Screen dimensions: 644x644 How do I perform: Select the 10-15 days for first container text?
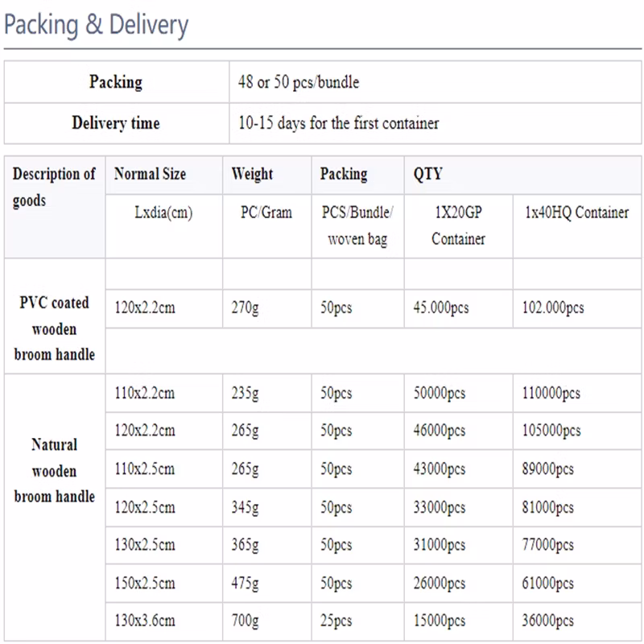[x=338, y=123]
